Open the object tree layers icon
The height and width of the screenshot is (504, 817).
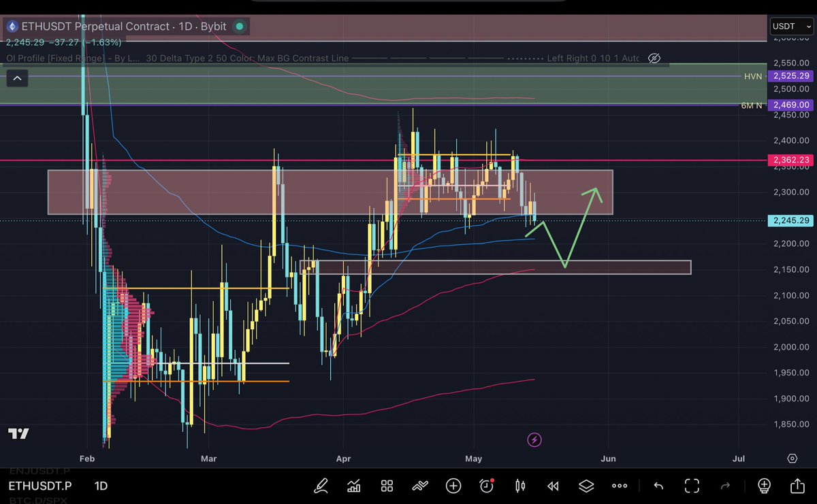586,486
